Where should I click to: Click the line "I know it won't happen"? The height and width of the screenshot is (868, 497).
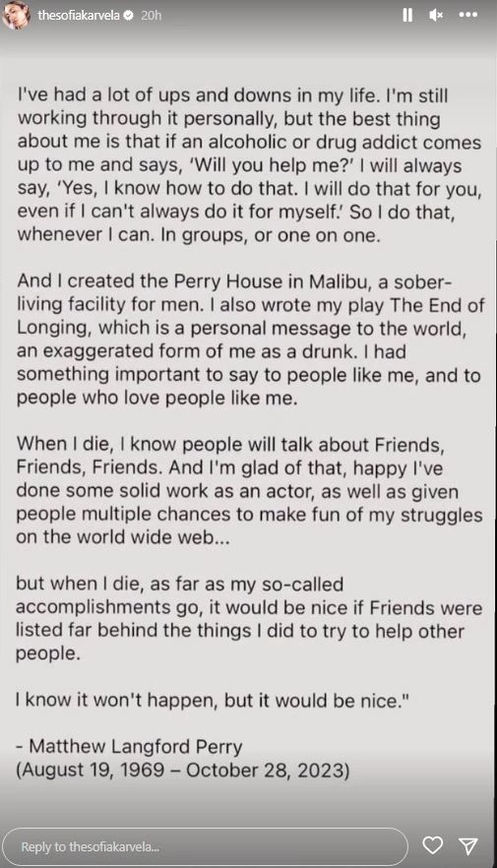pos(213,701)
